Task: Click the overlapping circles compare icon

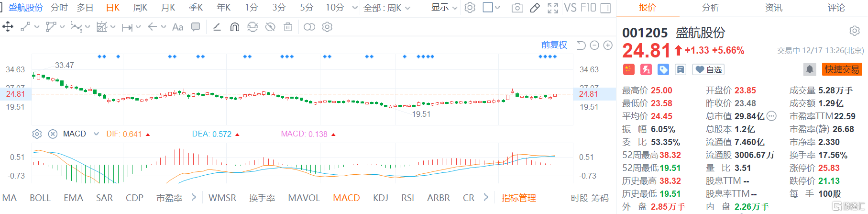Action: (309, 27)
